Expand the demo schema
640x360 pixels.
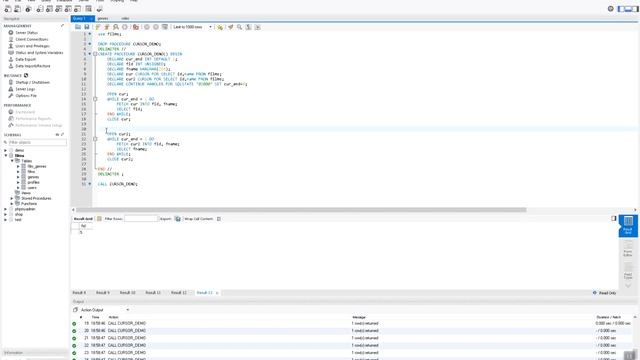point(5,150)
